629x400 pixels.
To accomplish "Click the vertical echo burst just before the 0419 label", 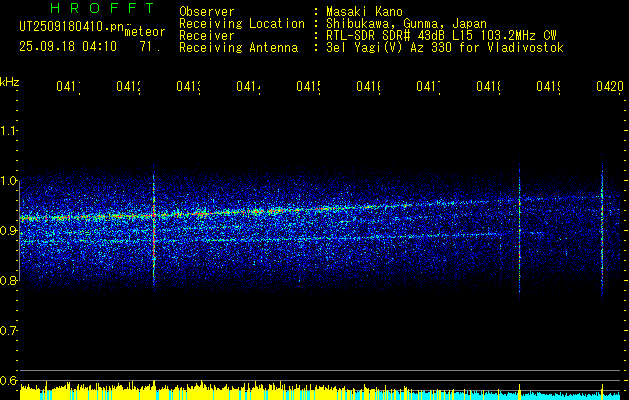I will [x=519, y=227].
